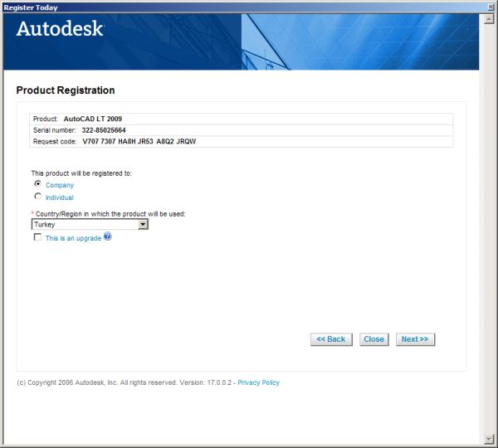Click the Individual label link
The width and height of the screenshot is (498, 448).
[60, 197]
